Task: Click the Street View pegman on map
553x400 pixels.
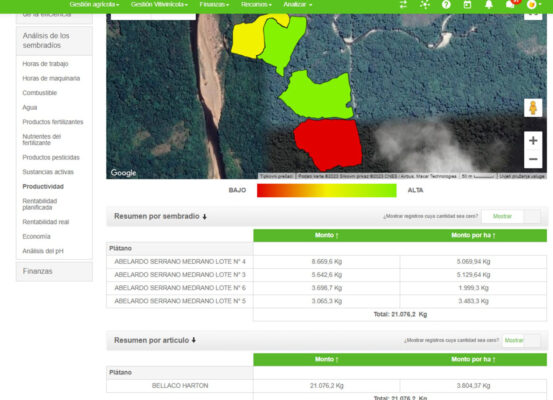Action: click(x=533, y=108)
